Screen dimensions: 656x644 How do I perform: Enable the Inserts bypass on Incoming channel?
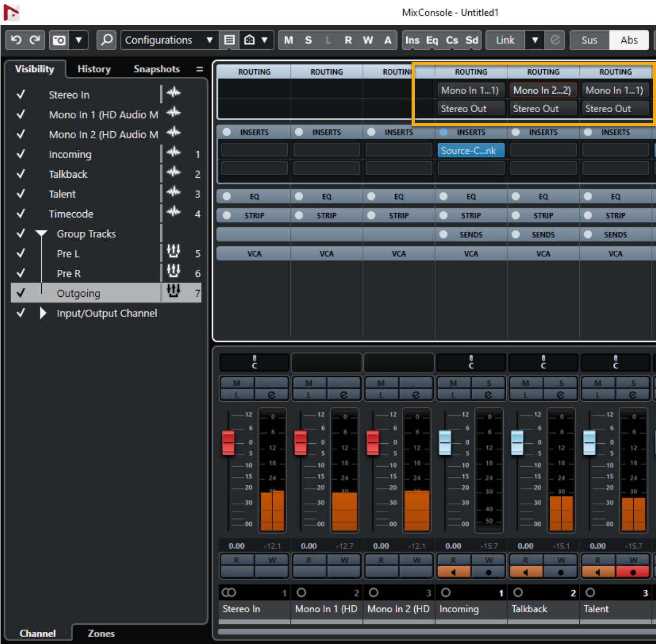[443, 132]
